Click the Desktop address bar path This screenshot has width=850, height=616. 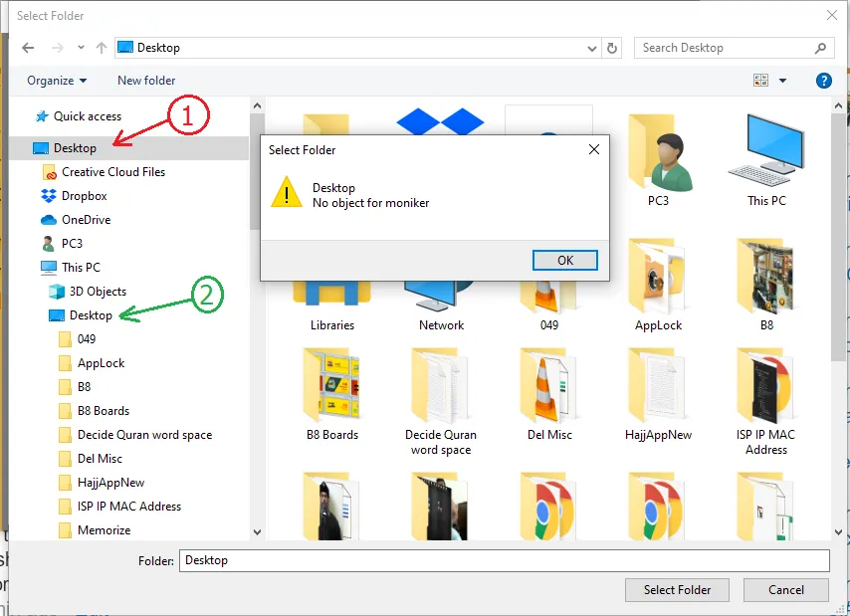158,48
